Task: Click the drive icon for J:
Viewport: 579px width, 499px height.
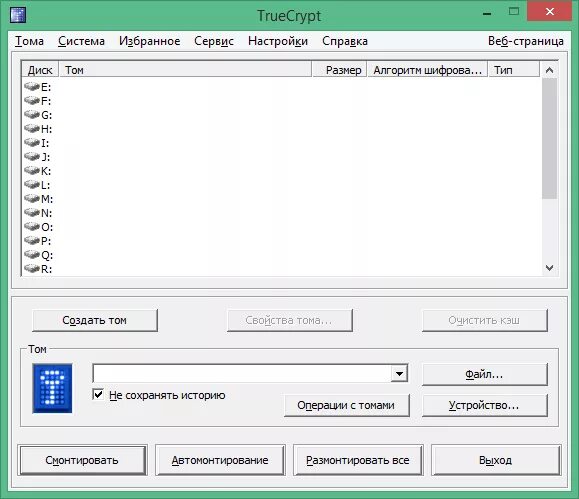Action: pyautogui.click(x=32, y=157)
